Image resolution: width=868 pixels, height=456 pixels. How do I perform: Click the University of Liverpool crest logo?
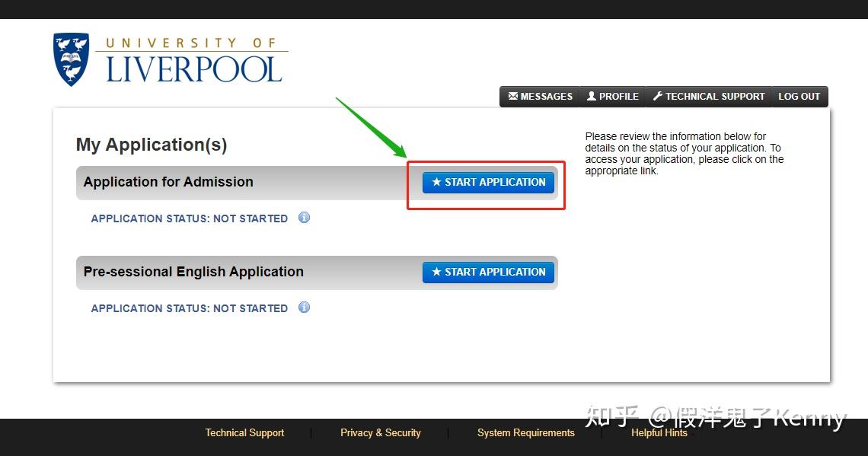[71, 59]
